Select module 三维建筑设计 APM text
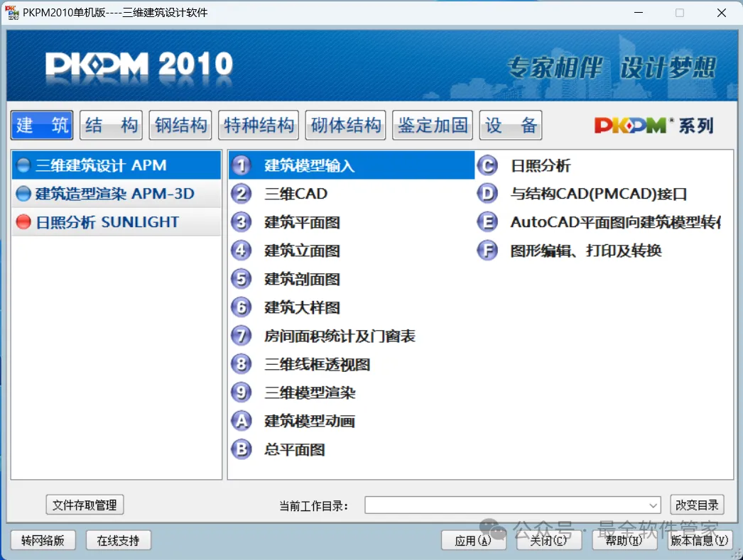 click(101, 165)
